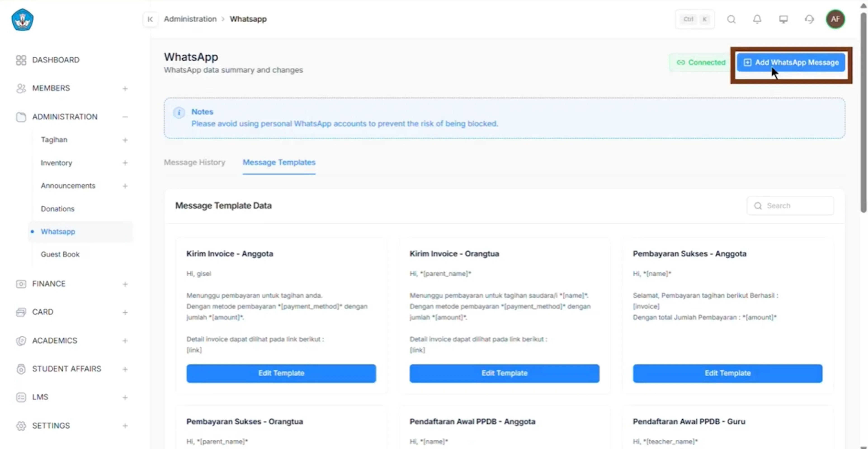Edit the Kirim Invoice - Anggota template
Viewport: 868px width, 449px height.
[x=281, y=373]
